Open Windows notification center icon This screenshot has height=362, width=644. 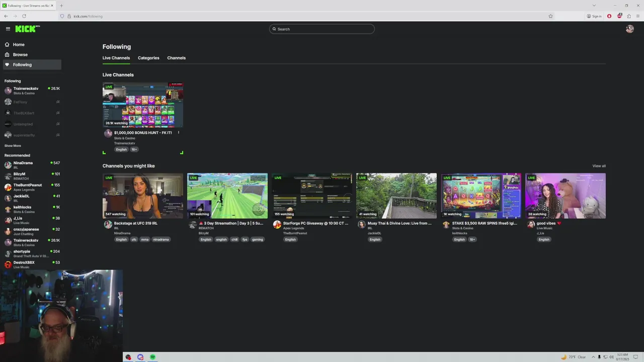[636, 357]
